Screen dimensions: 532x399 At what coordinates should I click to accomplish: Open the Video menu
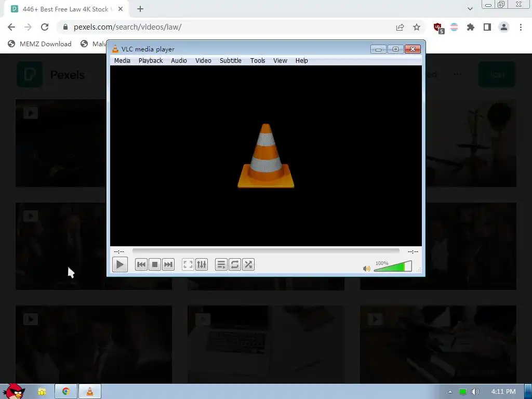click(203, 60)
